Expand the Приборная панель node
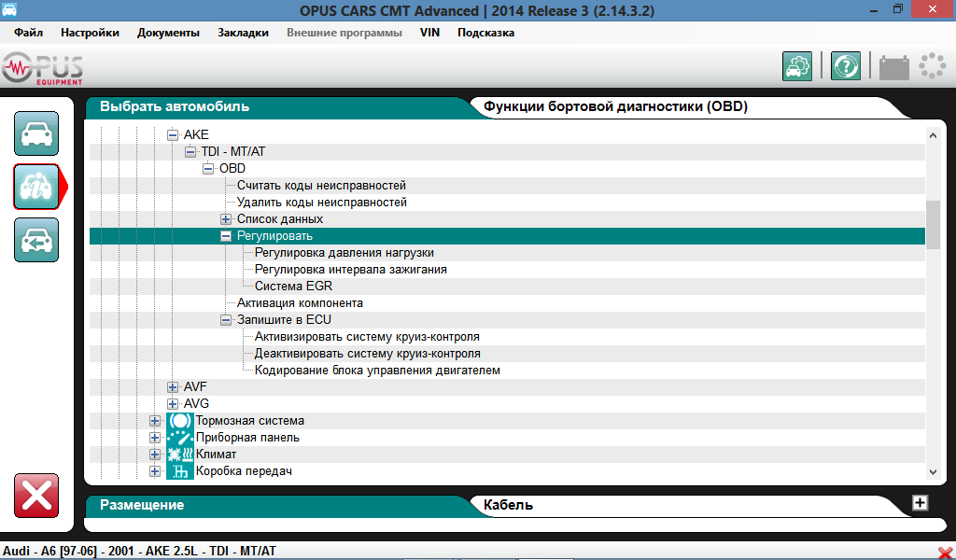Image resolution: width=956 pixels, height=560 pixels. click(155, 438)
